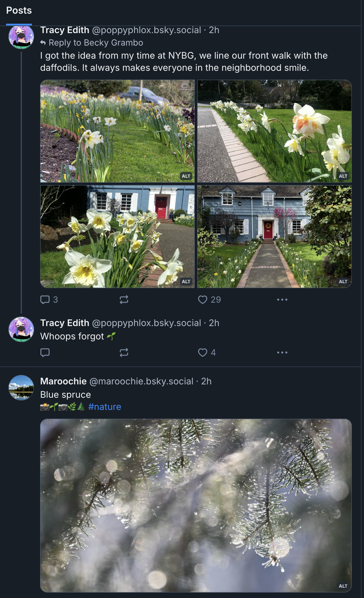The height and width of the screenshot is (598, 364).
Task: Reply to the "Whoops forgot" post
Action: [x=45, y=352]
